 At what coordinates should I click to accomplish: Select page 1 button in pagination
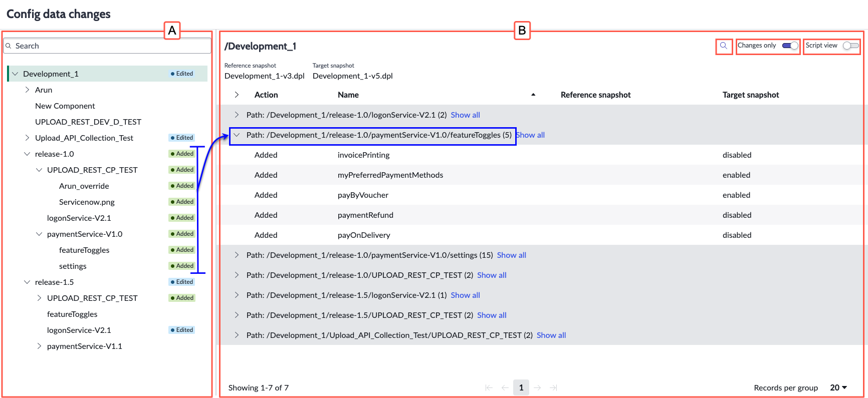(521, 387)
